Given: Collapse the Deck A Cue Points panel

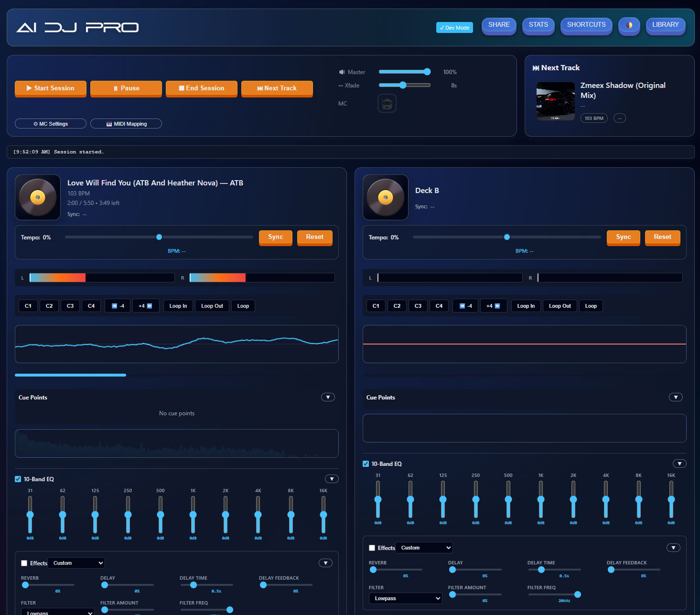Looking at the screenshot, I should coord(328,397).
